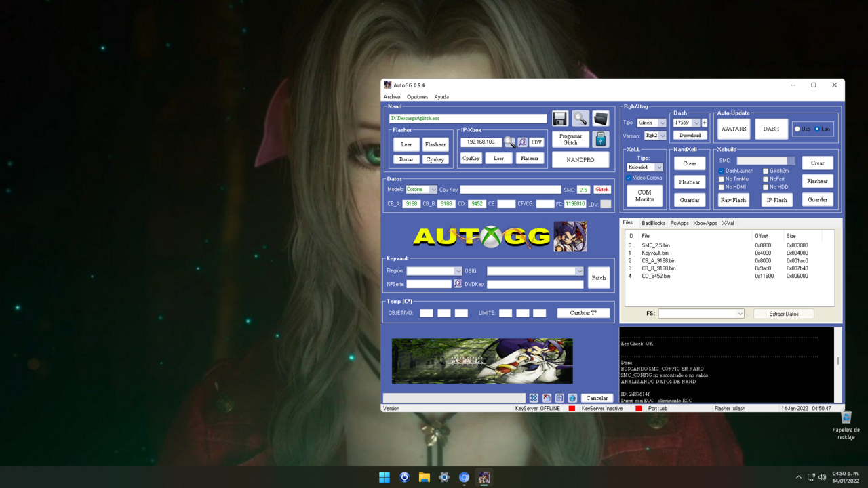
Task: Enable the Glitch2m checkbox
Action: click(x=766, y=171)
